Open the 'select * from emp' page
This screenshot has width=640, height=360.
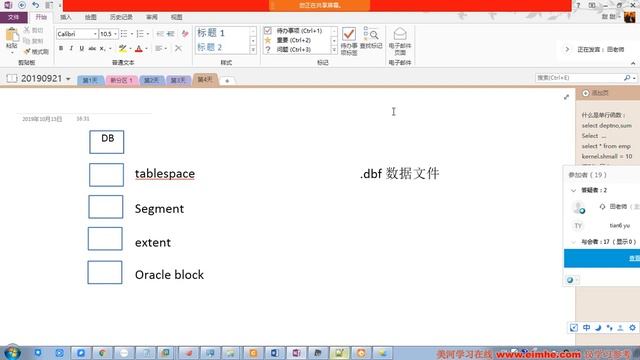(606, 146)
